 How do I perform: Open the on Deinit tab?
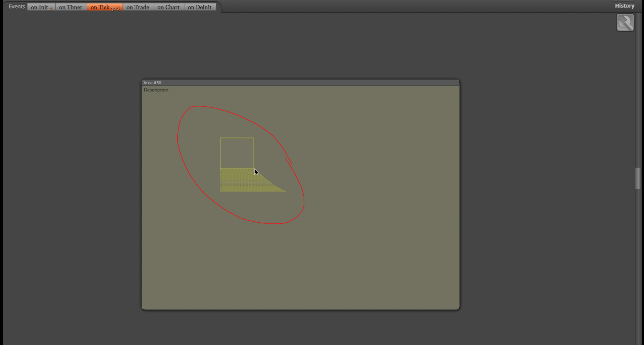point(200,7)
